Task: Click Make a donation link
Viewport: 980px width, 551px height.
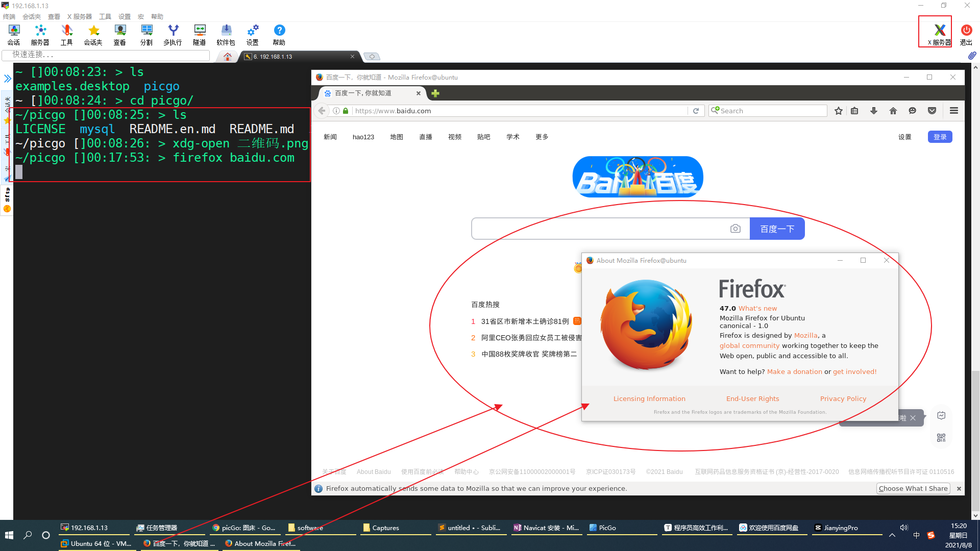Action: tap(794, 371)
